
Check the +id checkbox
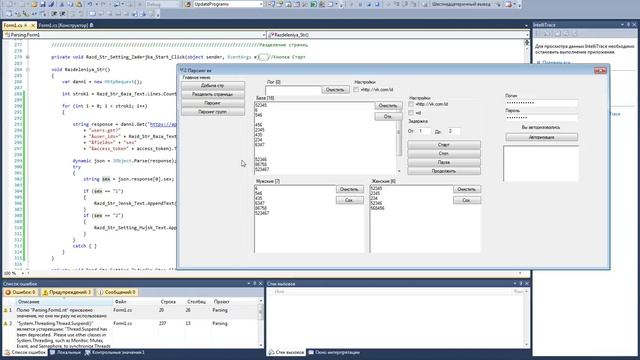click(x=411, y=113)
